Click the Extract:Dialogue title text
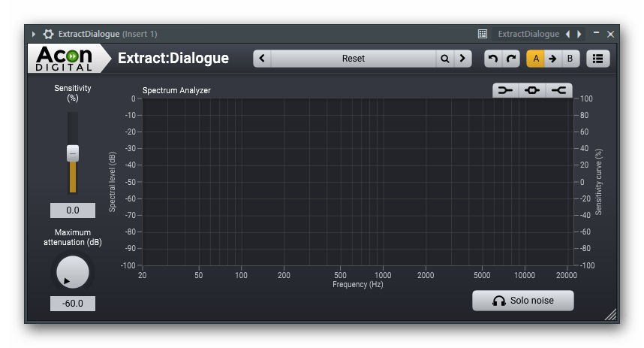The image size is (644, 348). [173, 59]
